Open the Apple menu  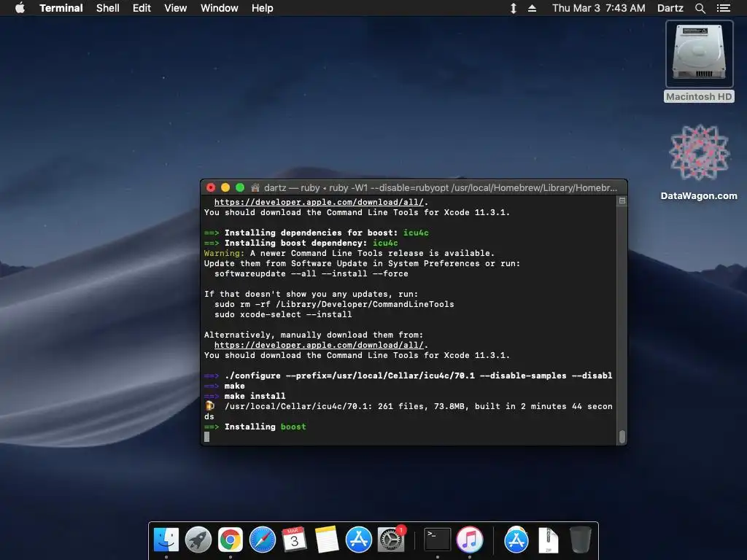[20, 8]
